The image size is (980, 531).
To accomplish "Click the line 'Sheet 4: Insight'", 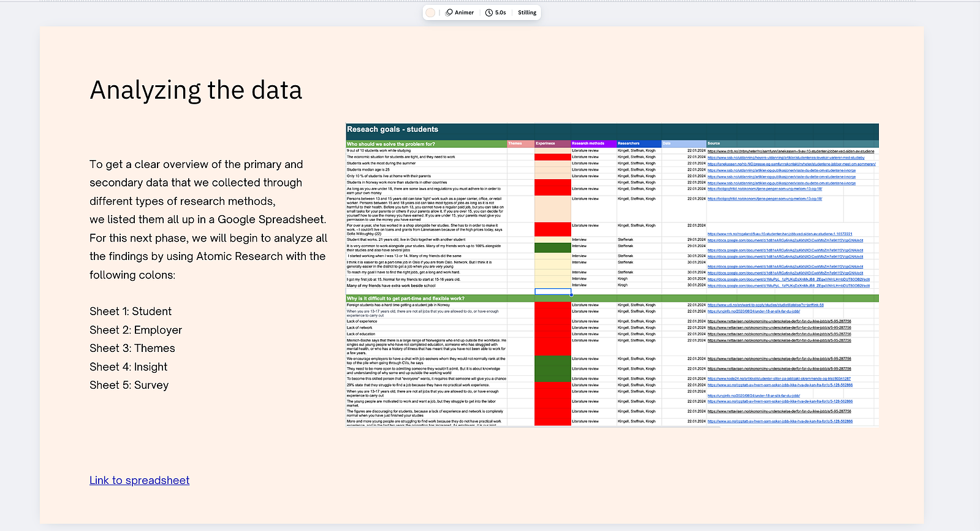I will (129, 367).
